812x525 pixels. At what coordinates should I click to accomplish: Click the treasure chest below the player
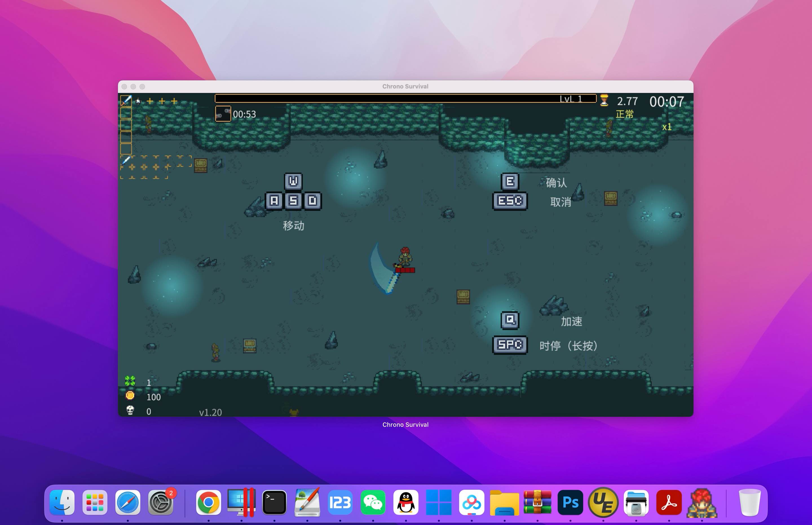click(463, 297)
